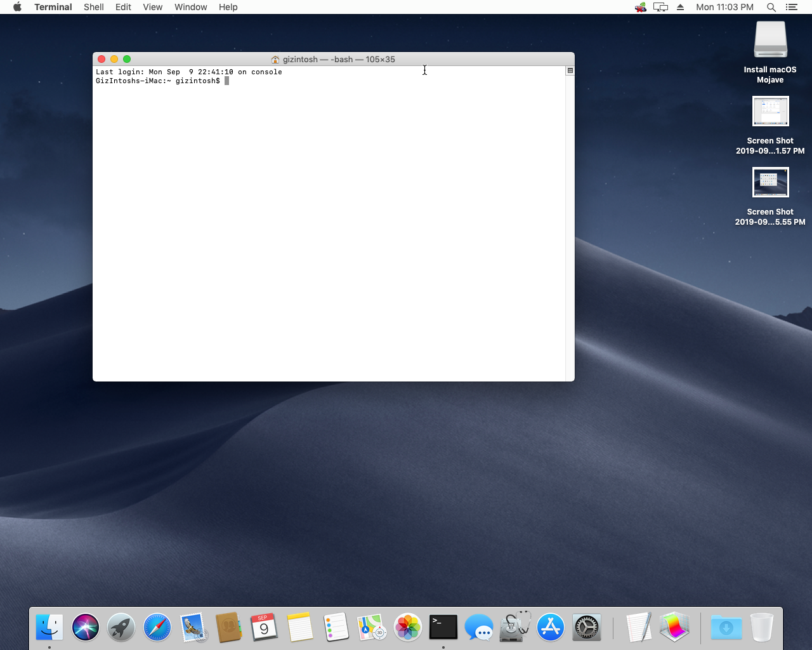Viewport: 812px width, 650px height.
Task: Launch Siri from the Dock
Action: coord(86,628)
